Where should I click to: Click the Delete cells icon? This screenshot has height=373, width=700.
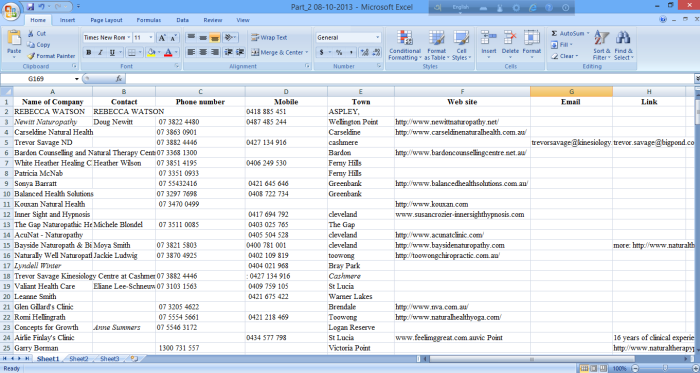pyautogui.click(x=510, y=45)
